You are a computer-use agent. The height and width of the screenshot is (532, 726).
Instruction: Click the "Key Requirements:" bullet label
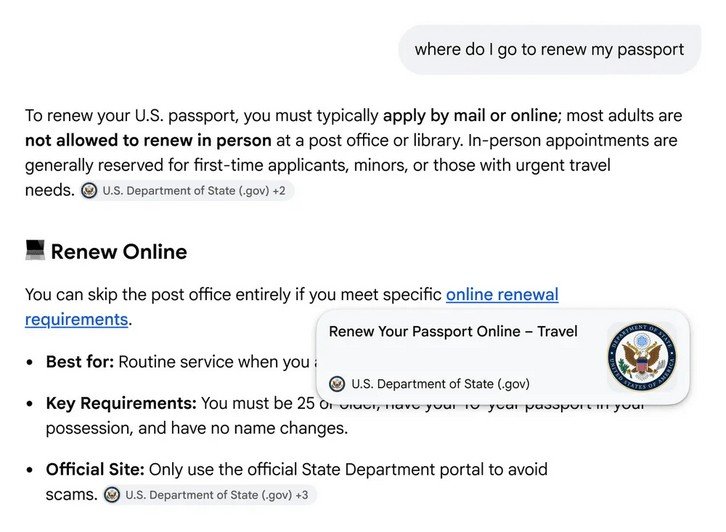point(121,403)
